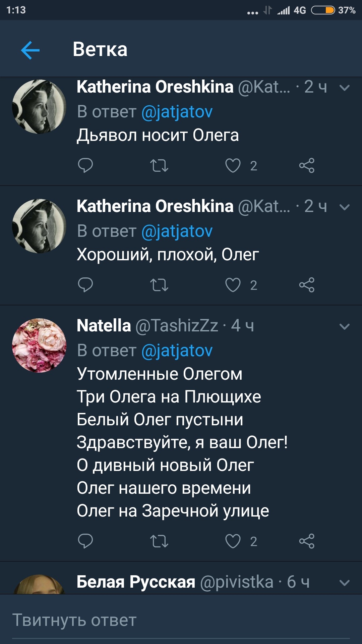The image size is (362, 644).
Task: Reply to the "Дьявол носит Олега" tweet
Action: click(x=85, y=165)
